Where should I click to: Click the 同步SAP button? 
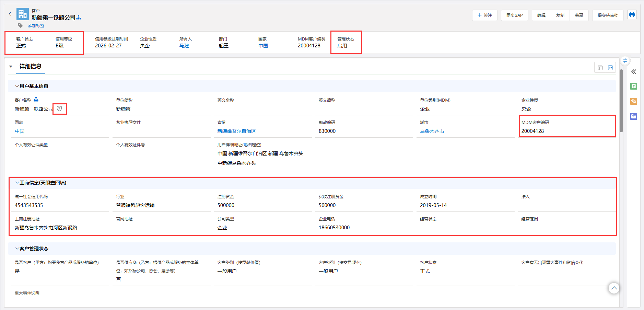pyautogui.click(x=514, y=15)
